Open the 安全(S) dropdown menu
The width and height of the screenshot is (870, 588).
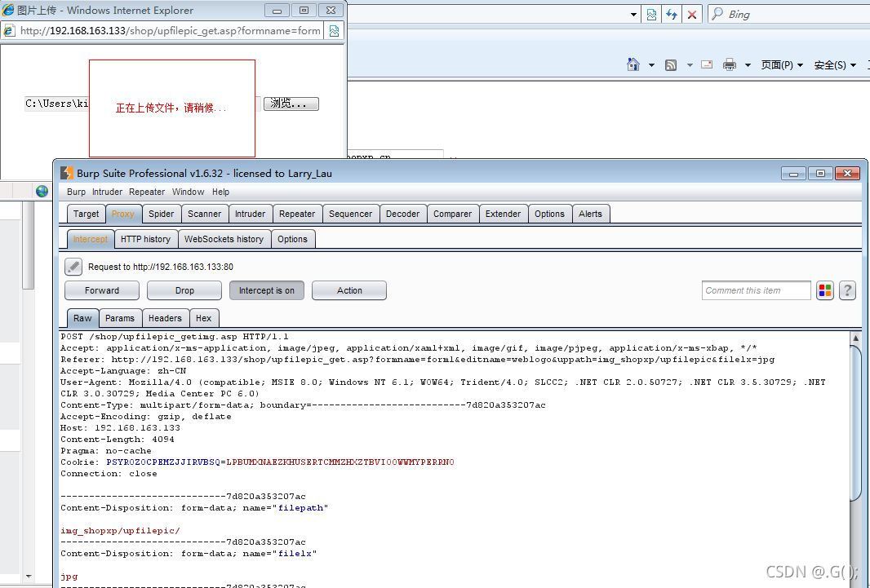835,65
